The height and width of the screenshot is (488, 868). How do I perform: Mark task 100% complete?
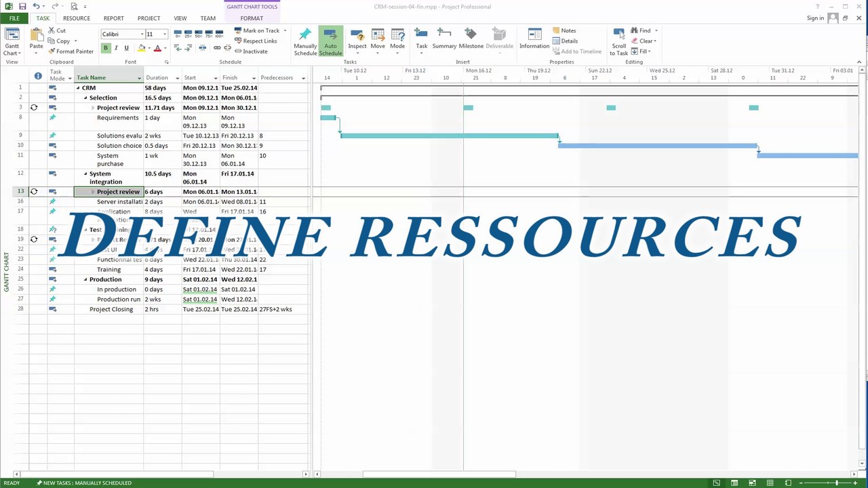(x=218, y=34)
